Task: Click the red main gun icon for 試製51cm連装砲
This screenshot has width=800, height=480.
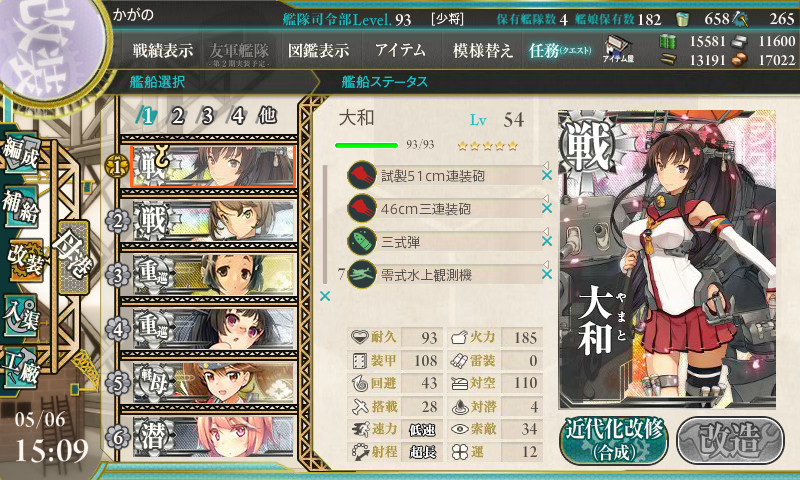Action: click(x=362, y=176)
